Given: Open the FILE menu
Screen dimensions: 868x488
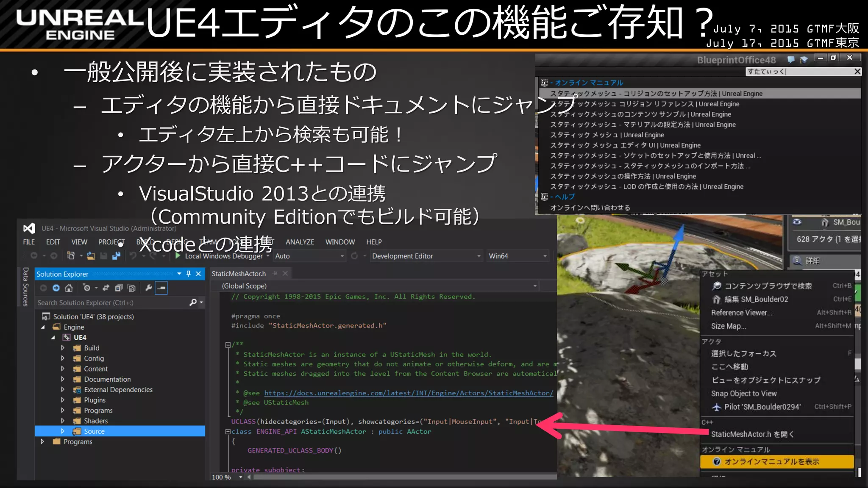Looking at the screenshot, I should tap(29, 242).
